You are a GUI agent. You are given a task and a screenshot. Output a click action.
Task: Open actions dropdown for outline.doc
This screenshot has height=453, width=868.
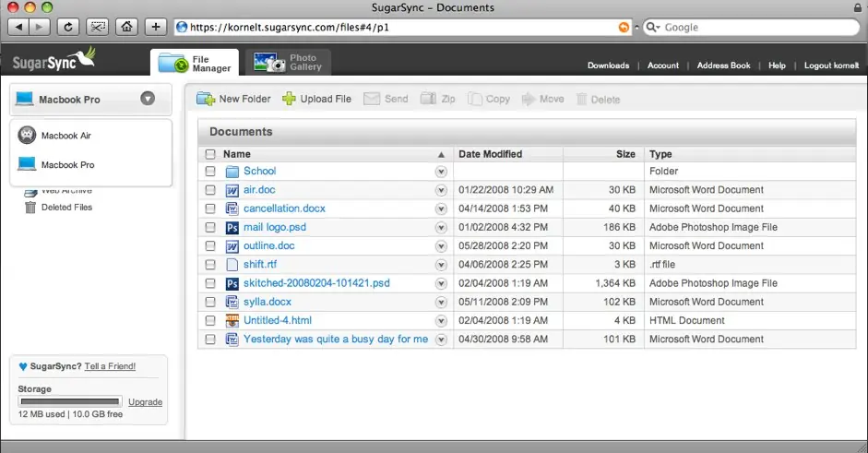pyautogui.click(x=441, y=246)
